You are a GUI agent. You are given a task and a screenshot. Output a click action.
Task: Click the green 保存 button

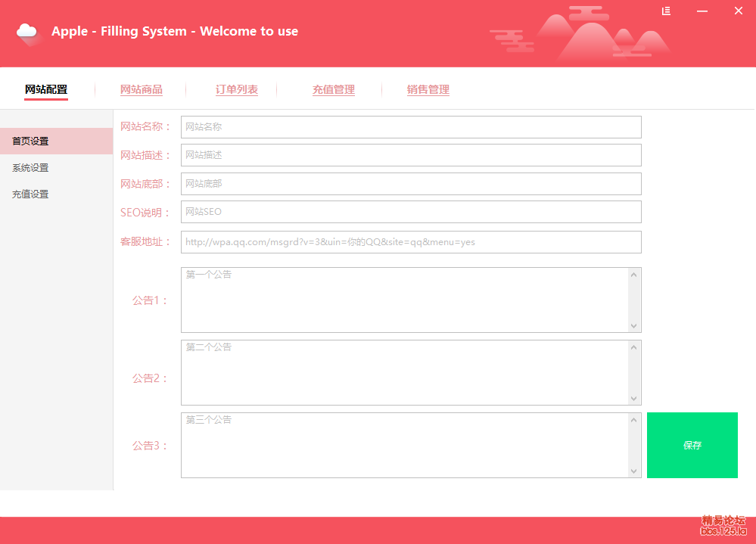click(692, 445)
